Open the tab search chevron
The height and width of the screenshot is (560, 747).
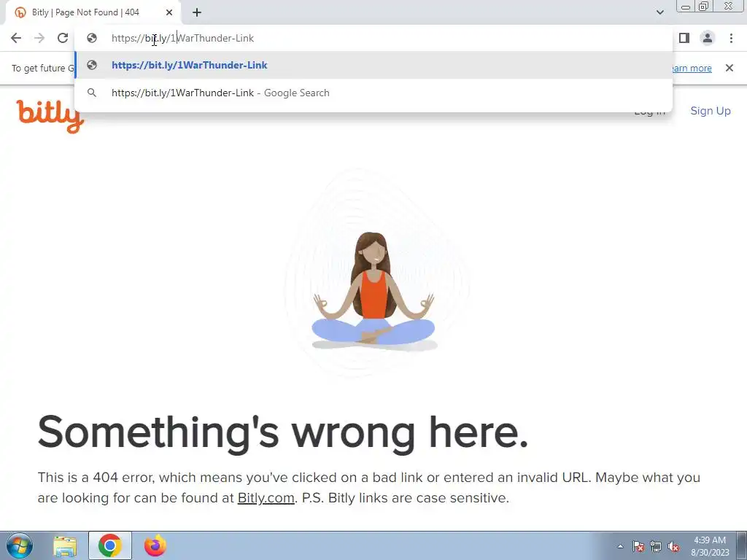coord(659,12)
